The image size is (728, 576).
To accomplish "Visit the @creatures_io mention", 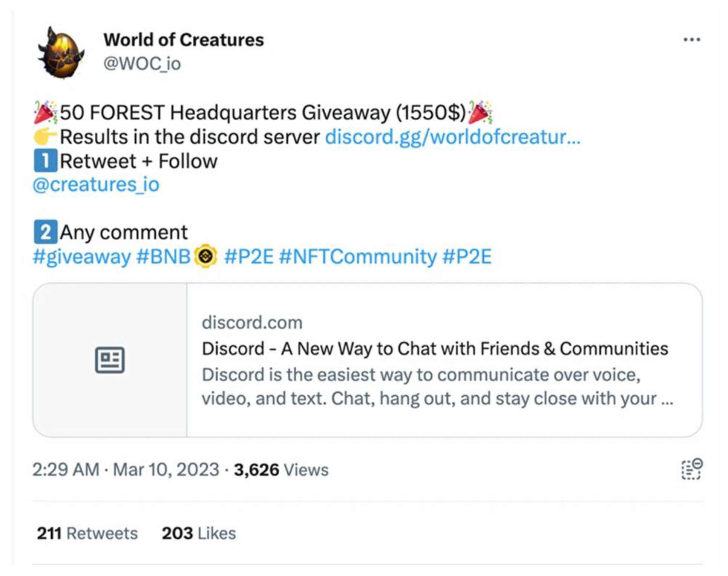I will (x=96, y=185).
